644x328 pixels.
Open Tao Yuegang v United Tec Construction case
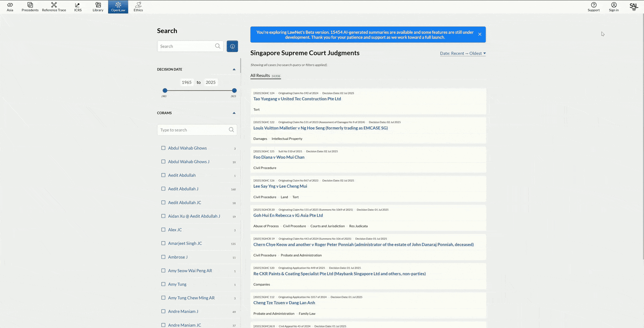(297, 99)
